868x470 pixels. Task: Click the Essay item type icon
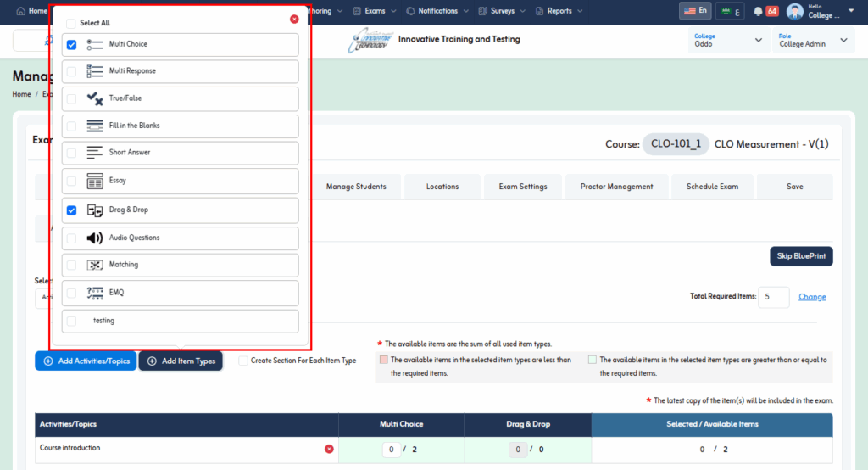[95, 181]
